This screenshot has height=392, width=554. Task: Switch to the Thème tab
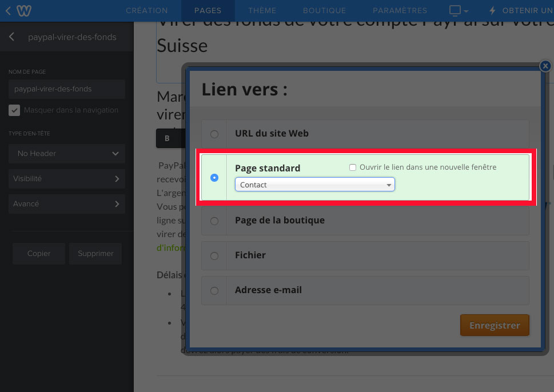262,11
